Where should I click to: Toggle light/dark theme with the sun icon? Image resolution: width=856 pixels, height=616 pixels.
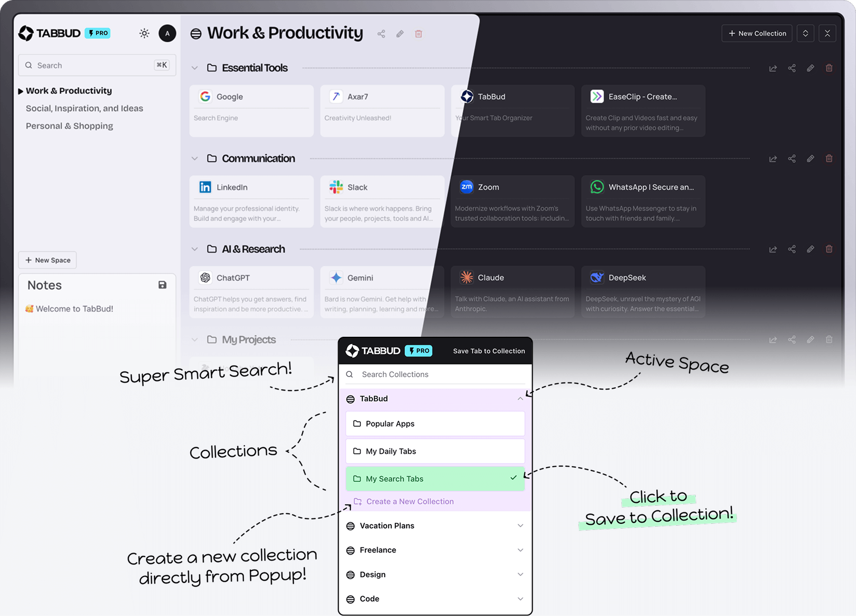pyautogui.click(x=144, y=33)
